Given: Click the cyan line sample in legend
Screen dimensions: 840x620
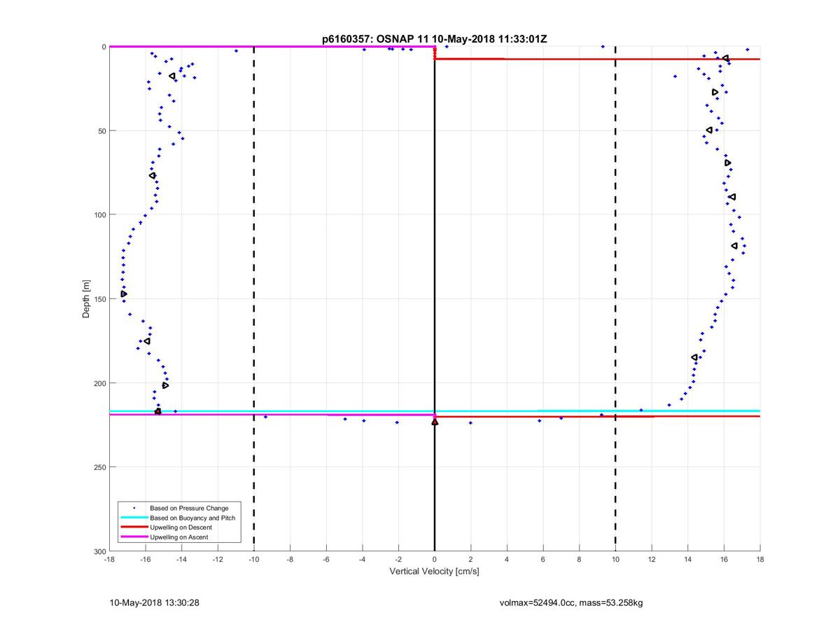Looking at the screenshot, I should pos(134,518).
